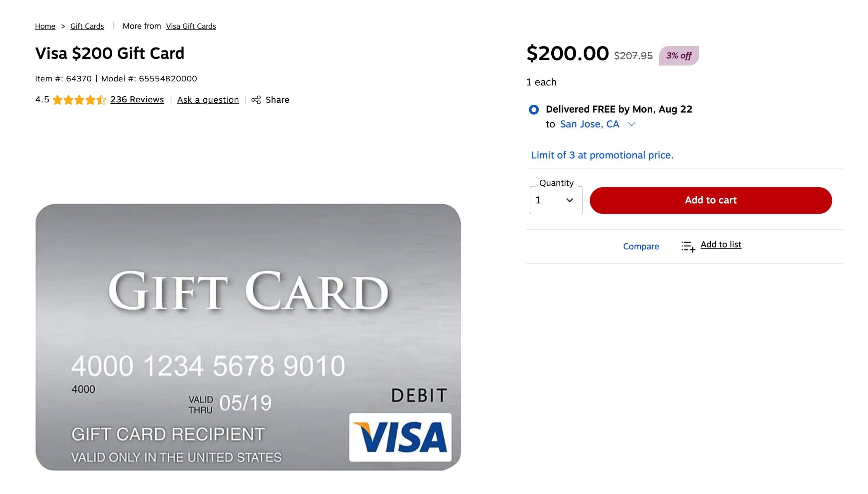Open the Gift Cards breadcrumb
868x494 pixels.
coord(87,26)
